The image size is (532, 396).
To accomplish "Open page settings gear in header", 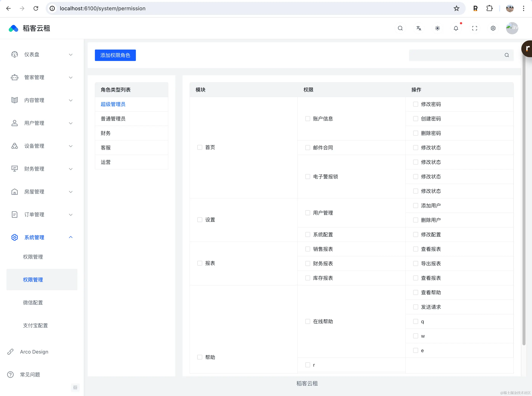I will click(x=493, y=28).
